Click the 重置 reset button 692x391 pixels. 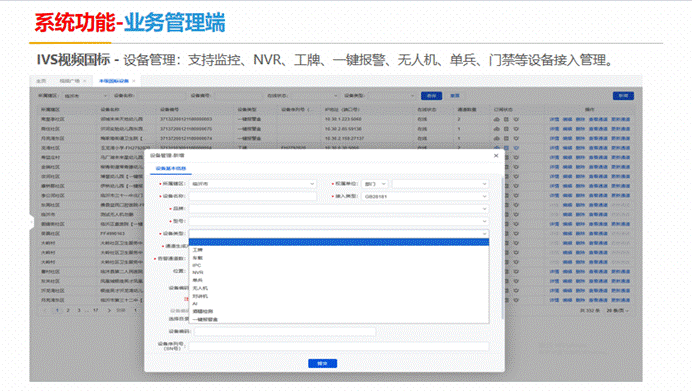pos(455,96)
